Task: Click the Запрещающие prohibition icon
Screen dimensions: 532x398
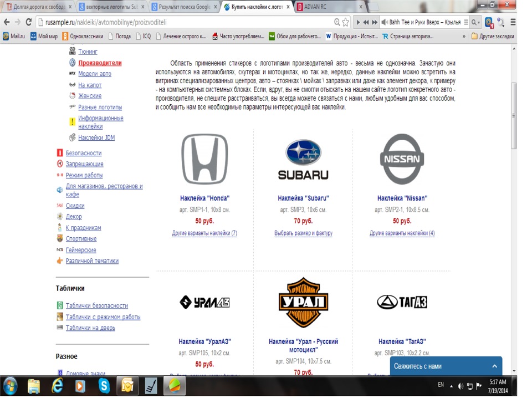Action: coord(60,164)
